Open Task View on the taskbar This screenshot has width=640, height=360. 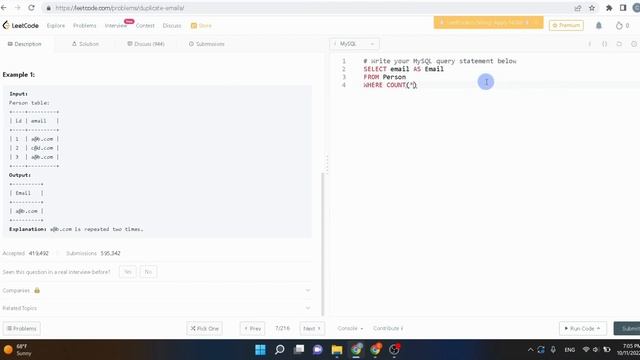click(299, 350)
